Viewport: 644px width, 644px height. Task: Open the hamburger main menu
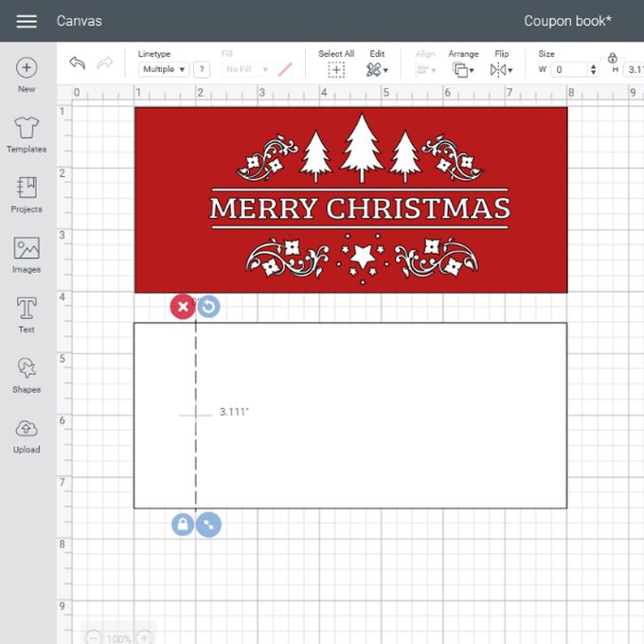click(27, 21)
